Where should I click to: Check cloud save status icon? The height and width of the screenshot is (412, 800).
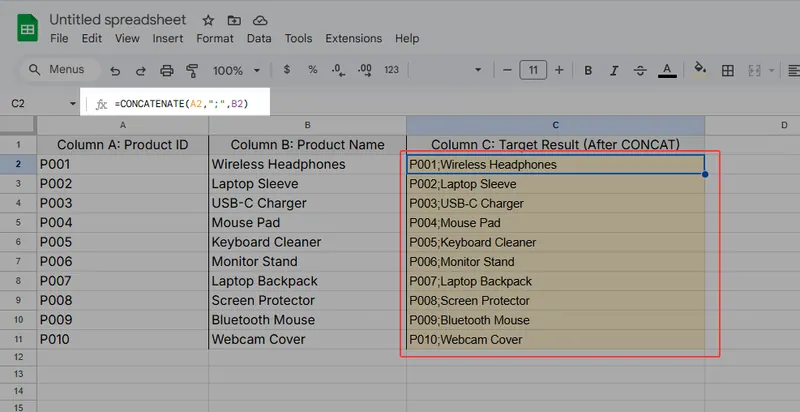coord(260,20)
